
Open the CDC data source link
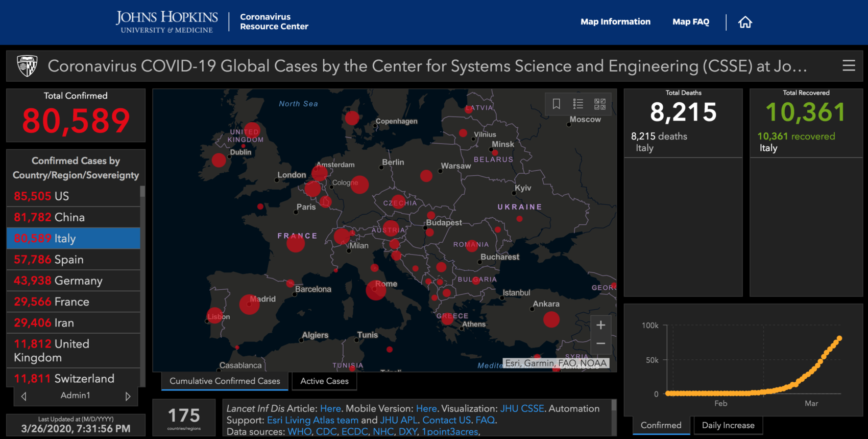(x=326, y=432)
